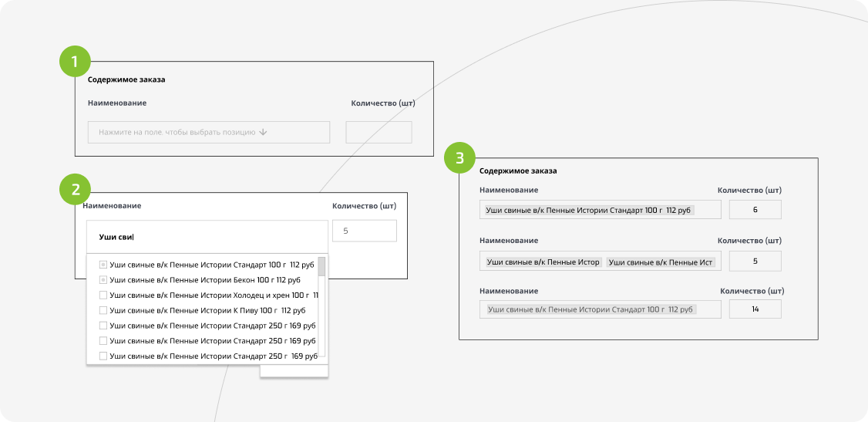Image resolution: width=868 pixels, height=422 pixels.
Task: Select the Стандарт 100 г tag beside quantity 6
Action: click(590, 211)
